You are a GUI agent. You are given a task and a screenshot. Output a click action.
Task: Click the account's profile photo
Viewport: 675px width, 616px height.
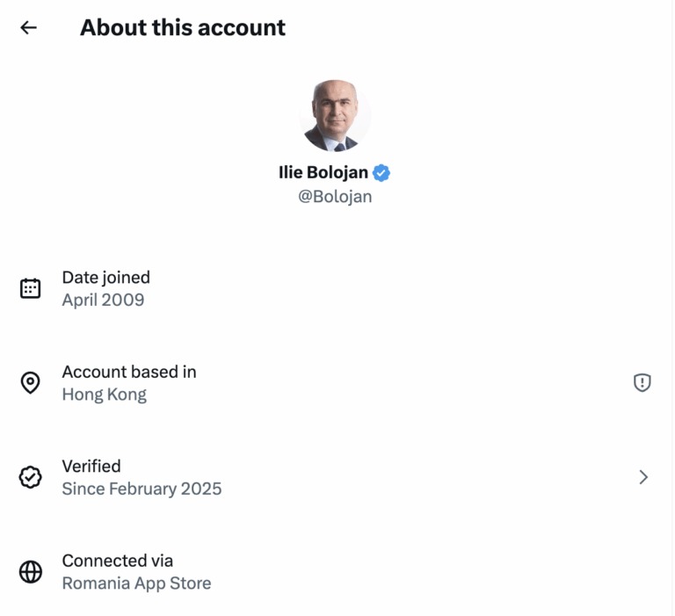point(335,116)
